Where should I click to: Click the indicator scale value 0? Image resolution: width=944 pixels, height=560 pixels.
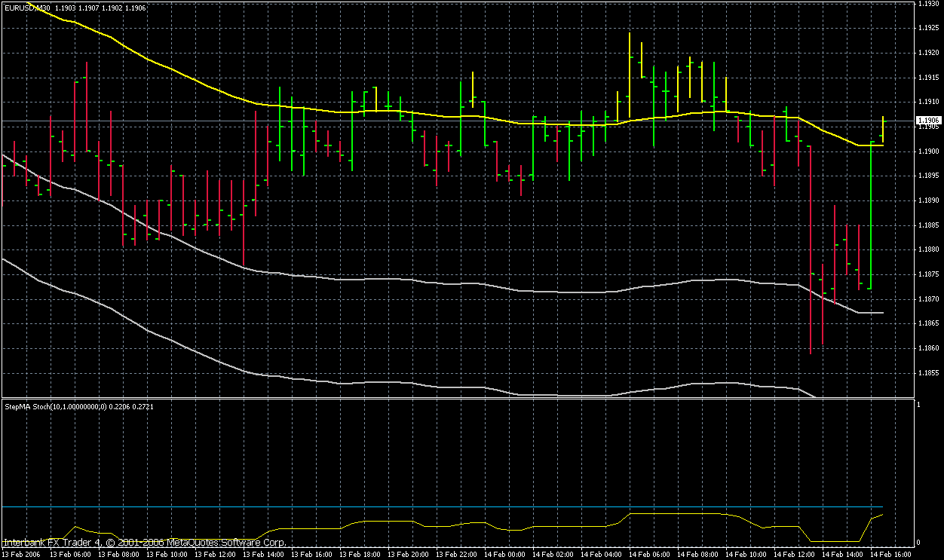click(x=918, y=542)
